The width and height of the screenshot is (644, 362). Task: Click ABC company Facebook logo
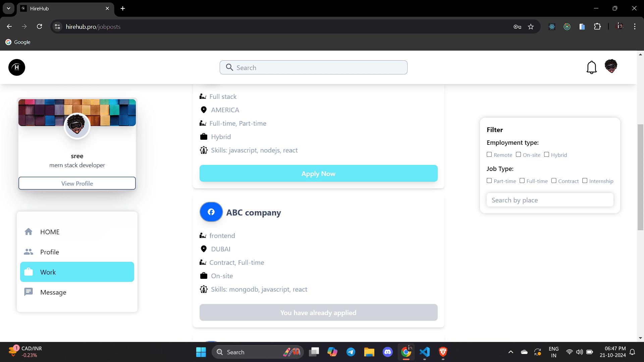tap(211, 212)
